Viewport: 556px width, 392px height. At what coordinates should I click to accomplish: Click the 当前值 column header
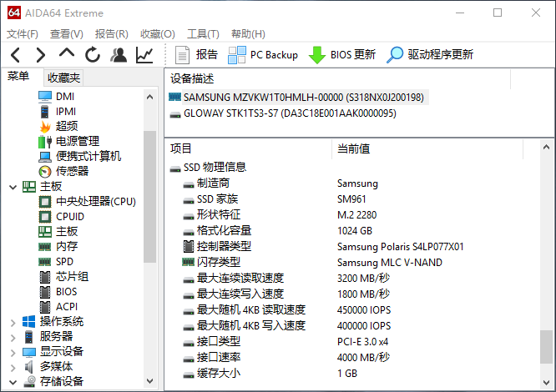tap(354, 149)
